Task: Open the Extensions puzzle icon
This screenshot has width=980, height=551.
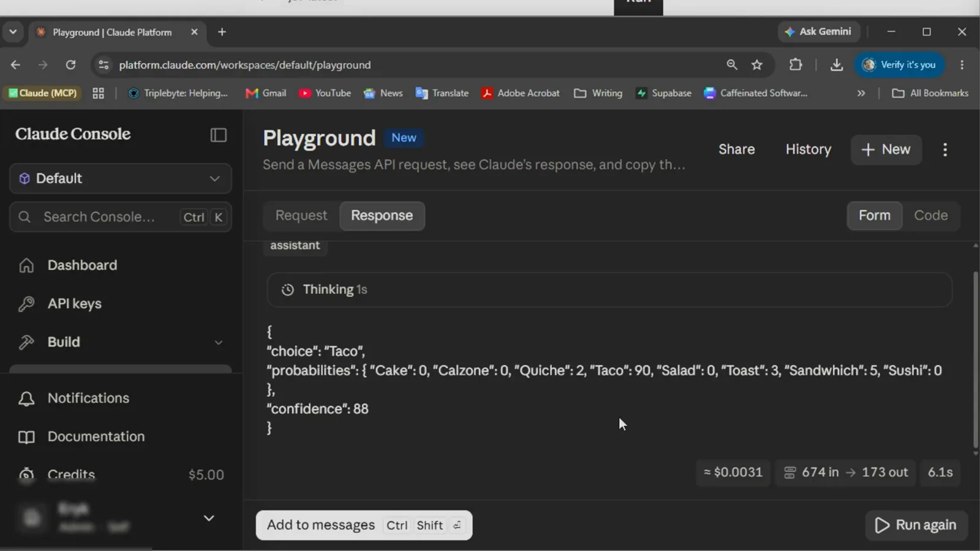Action: coord(796,65)
